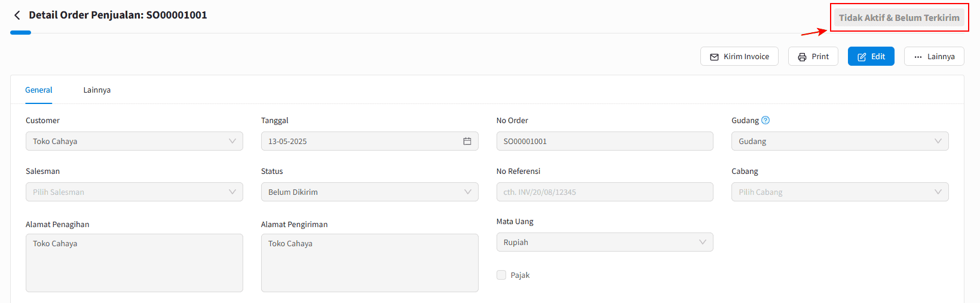The height and width of the screenshot is (303, 980).
Task: Switch to the Lainnya tab
Action: click(97, 90)
